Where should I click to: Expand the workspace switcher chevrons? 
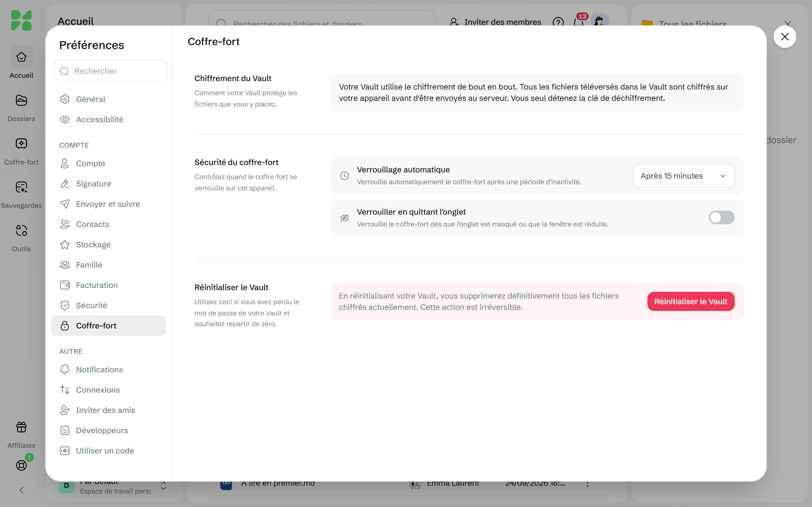click(164, 486)
